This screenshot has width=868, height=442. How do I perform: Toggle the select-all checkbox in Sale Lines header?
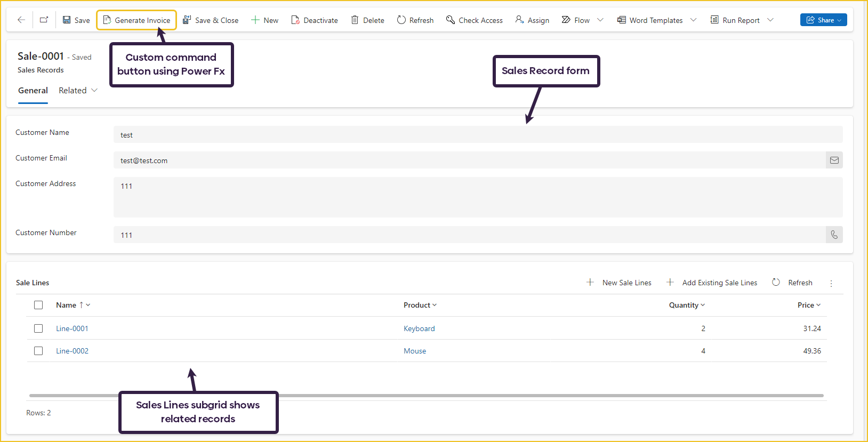click(38, 305)
